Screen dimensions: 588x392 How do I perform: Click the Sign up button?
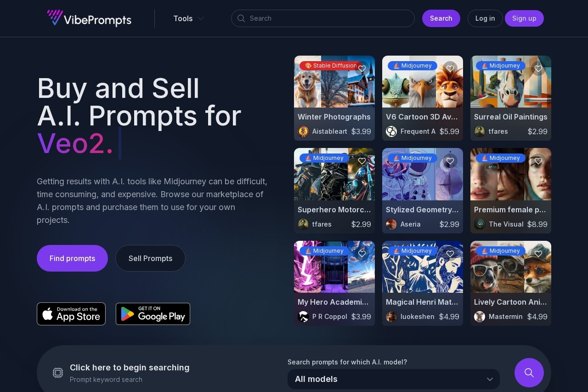[x=524, y=18]
